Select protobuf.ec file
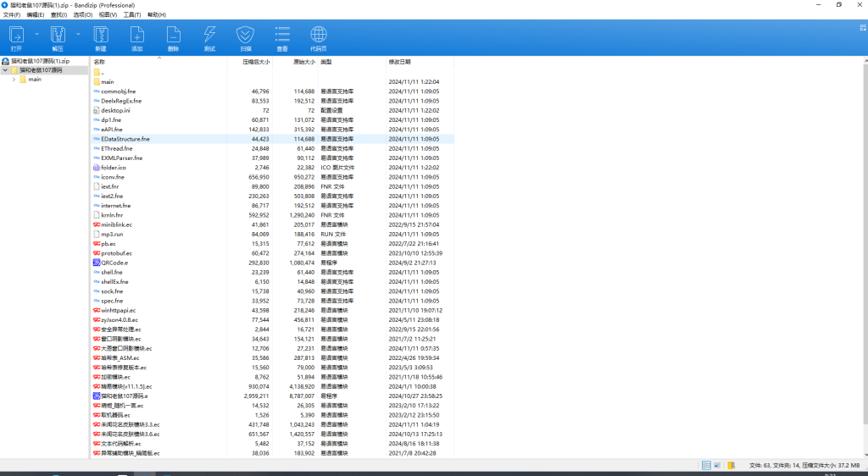The width and height of the screenshot is (868, 476). click(x=117, y=253)
